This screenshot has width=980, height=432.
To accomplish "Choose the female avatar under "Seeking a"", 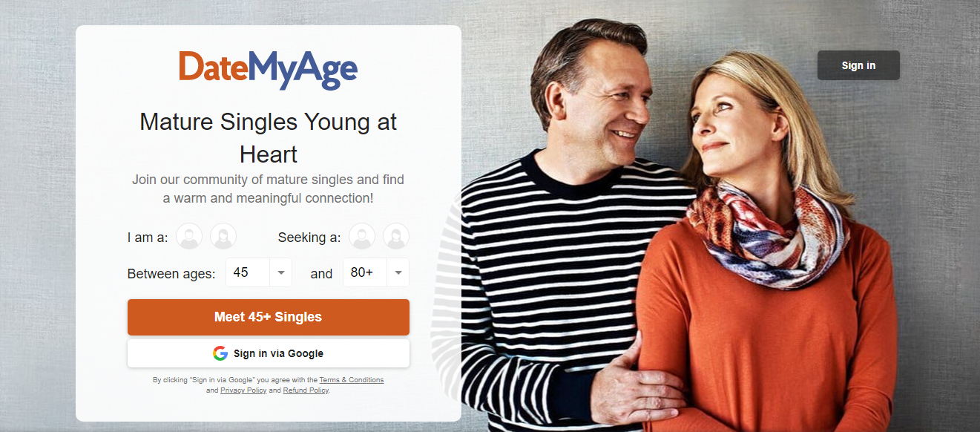I will [x=396, y=236].
